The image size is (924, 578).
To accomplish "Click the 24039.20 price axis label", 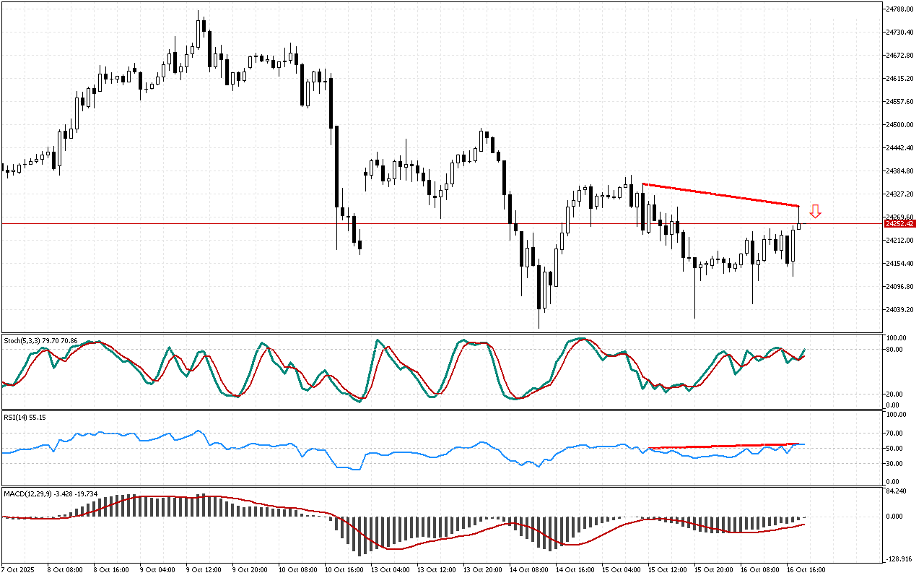I will tap(900, 310).
